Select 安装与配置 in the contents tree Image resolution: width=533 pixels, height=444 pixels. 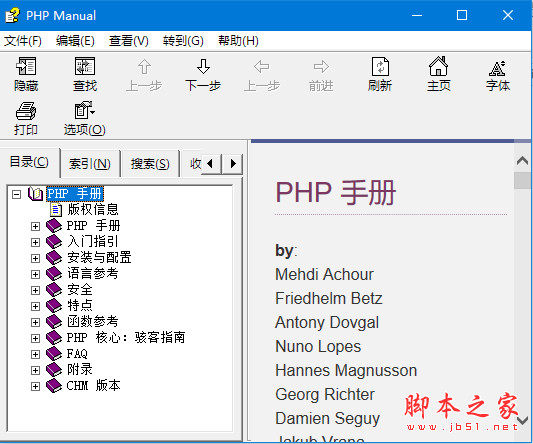[x=99, y=258]
